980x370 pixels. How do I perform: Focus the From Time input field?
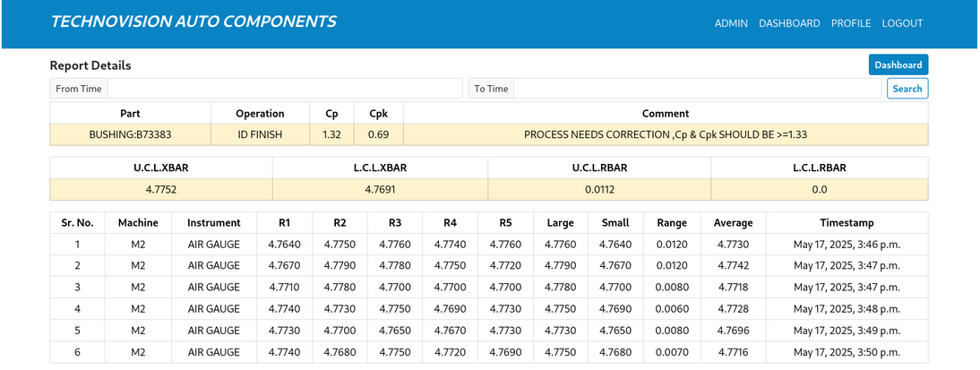284,89
